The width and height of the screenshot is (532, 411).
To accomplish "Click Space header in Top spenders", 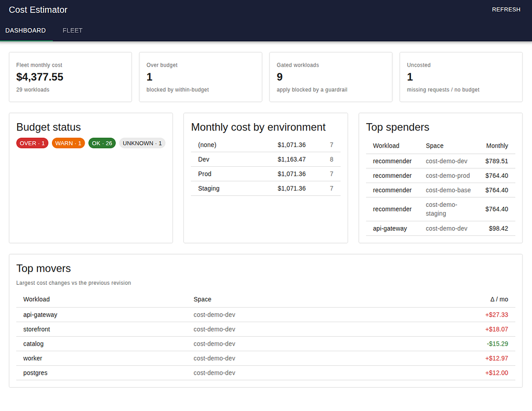I will pyautogui.click(x=435, y=145).
